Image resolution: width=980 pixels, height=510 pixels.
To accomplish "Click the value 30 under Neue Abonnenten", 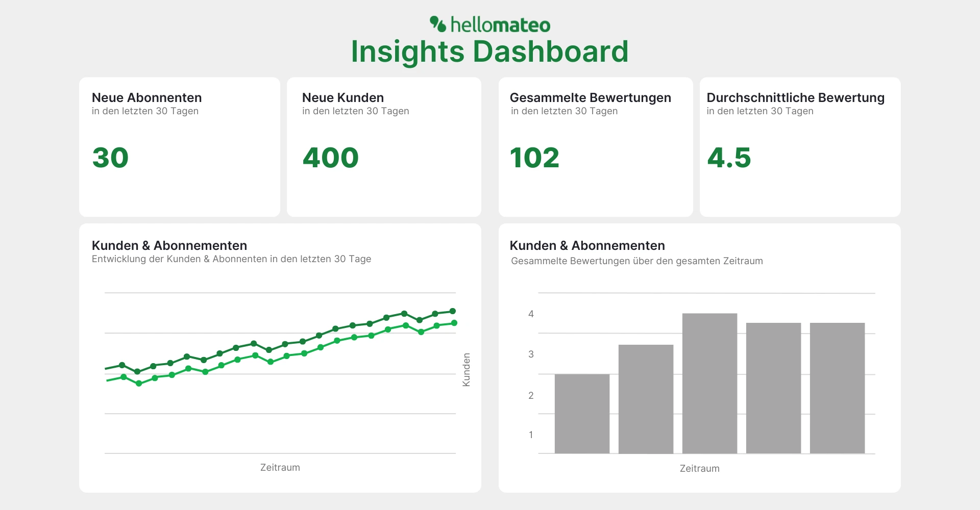I will [110, 158].
